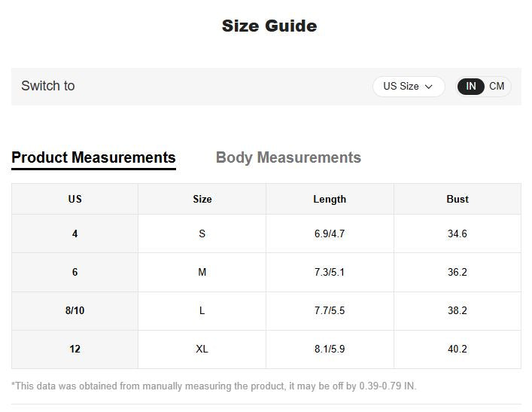Viewport: 532px width, 412px height.
Task: Click the Length column header
Action: (x=330, y=199)
